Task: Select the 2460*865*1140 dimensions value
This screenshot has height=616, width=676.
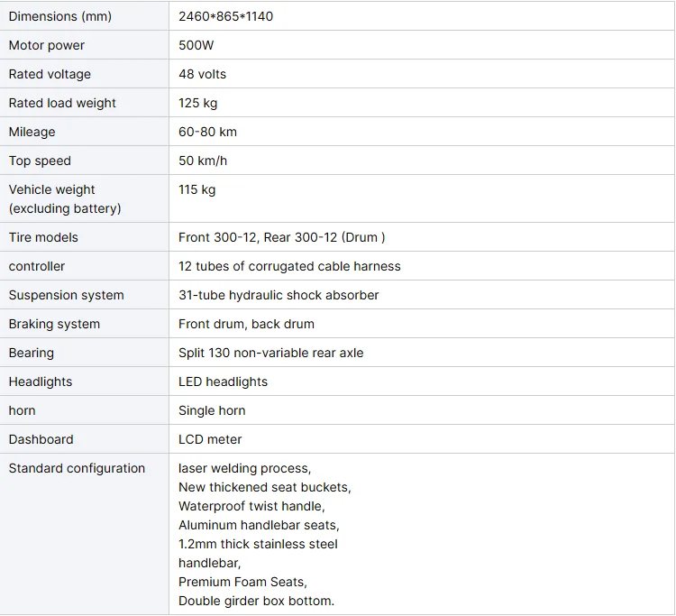Action: pos(225,16)
